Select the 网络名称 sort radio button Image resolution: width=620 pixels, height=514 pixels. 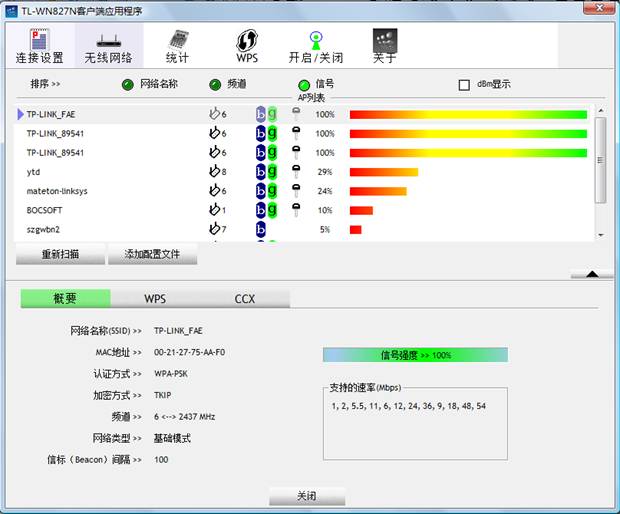tap(127, 85)
